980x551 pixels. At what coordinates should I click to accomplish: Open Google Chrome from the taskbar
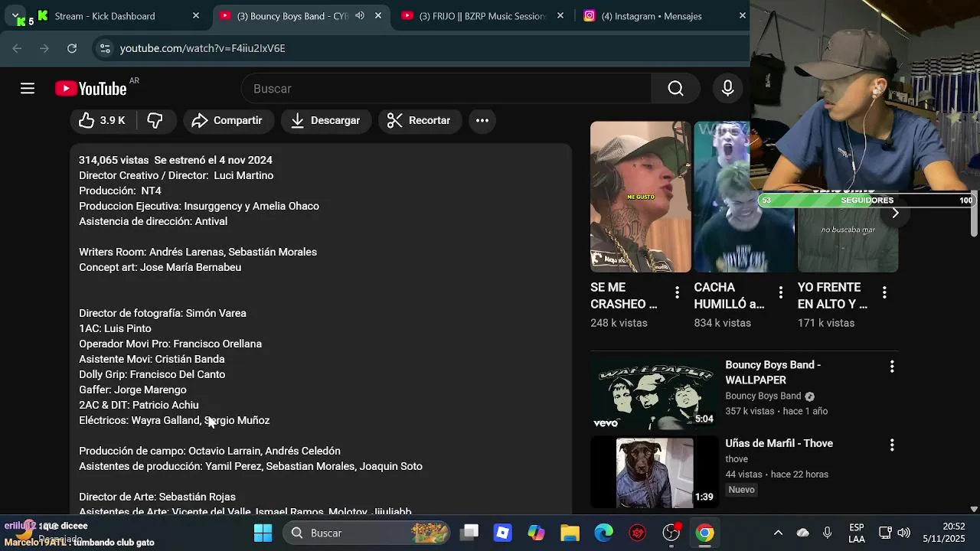(705, 533)
